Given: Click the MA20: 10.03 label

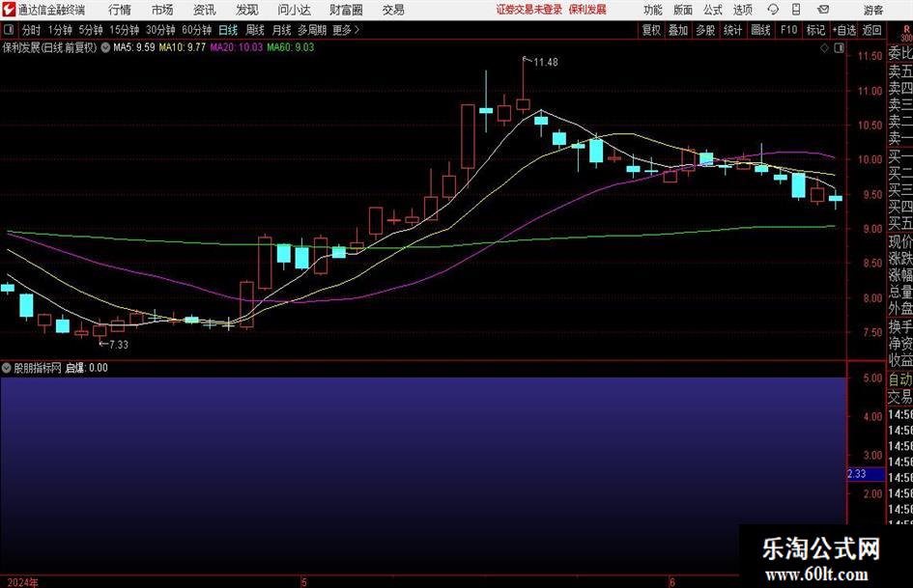Looking at the screenshot, I should pos(237,47).
